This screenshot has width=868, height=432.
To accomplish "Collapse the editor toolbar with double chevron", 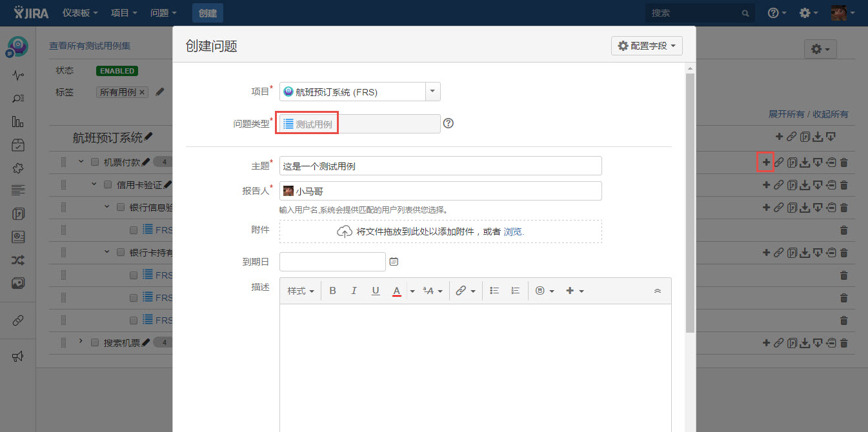I will [658, 291].
